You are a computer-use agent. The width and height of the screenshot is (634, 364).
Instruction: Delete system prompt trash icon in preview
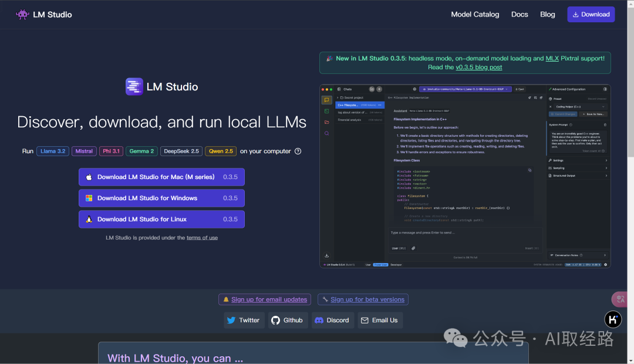click(605, 124)
